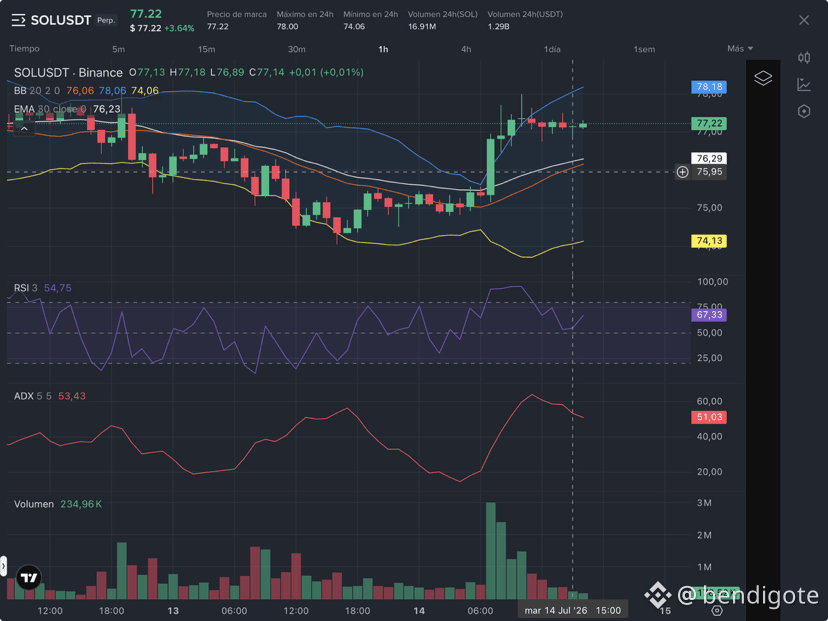
Task: Select the 30m timeframe
Action: pyautogui.click(x=296, y=49)
